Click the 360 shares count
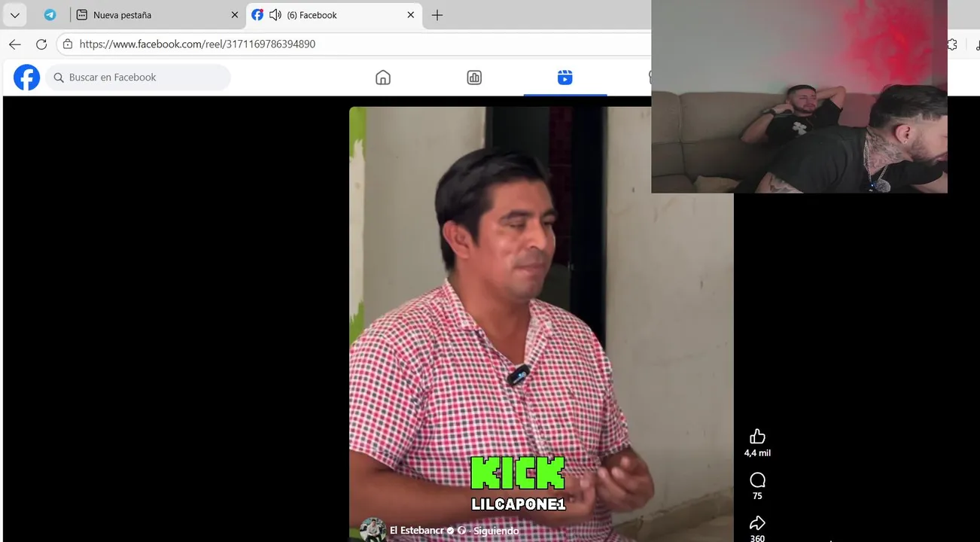Screen dimensions: 980x542 tap(757, 538)
